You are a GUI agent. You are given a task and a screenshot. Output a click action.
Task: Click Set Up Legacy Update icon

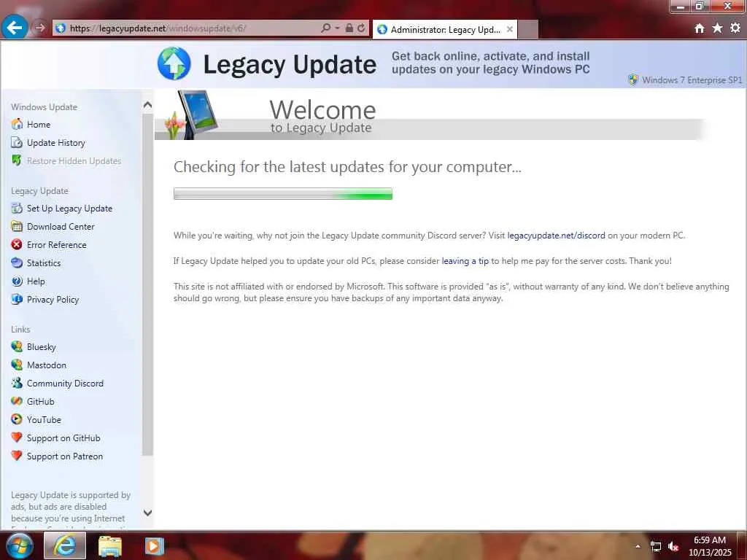coord(17,208)
